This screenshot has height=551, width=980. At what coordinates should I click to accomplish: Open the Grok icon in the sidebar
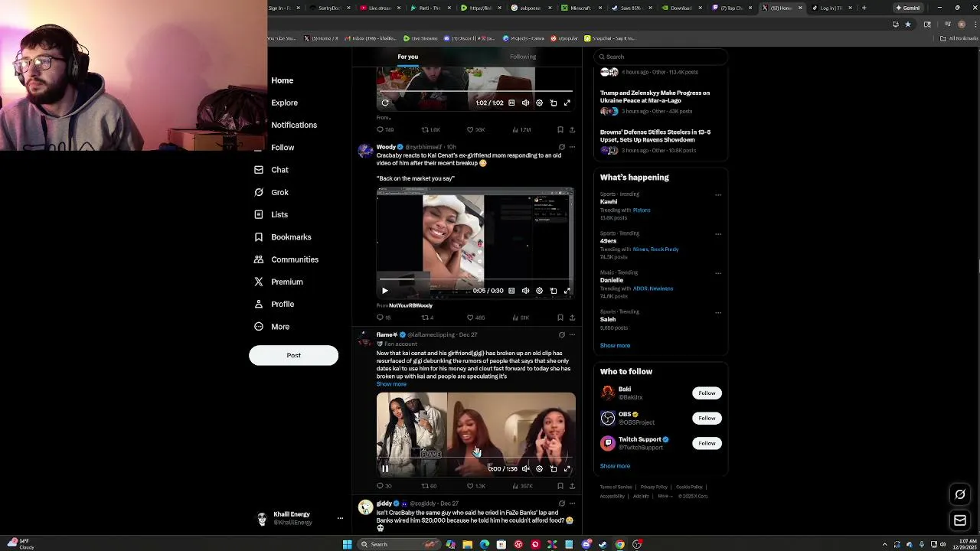(x=259, y=192)
